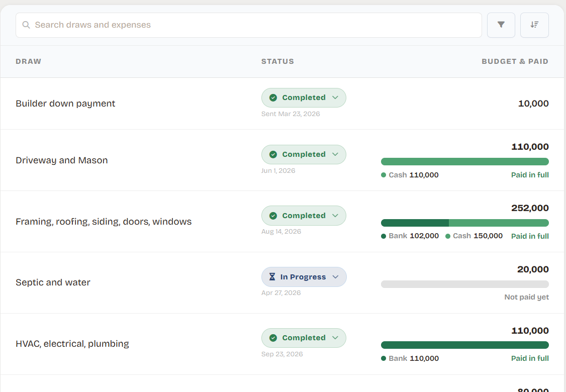Open status dropdown for Builder down payment
This screenshot has width=566, height=392.
(x=304, y=98)
